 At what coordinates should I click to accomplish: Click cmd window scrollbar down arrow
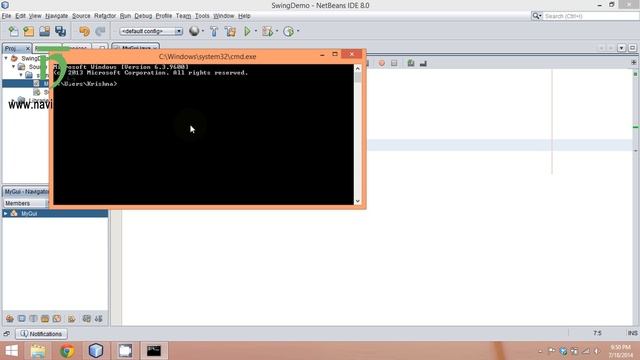[358, 201]
